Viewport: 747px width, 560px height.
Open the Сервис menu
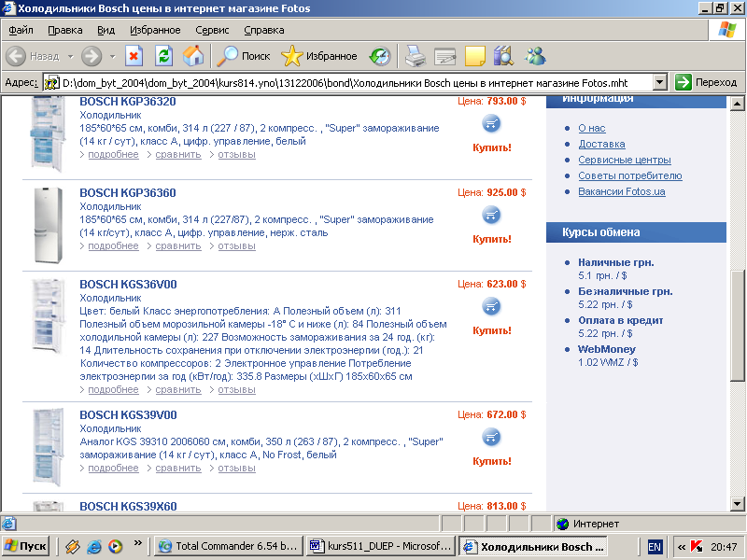pos(212,30)
